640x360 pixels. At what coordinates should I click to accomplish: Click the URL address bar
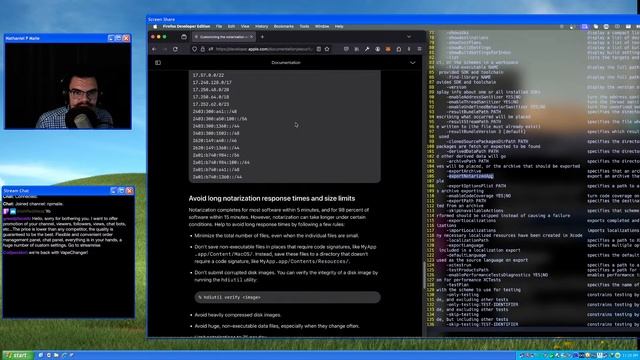coord(261,49)
